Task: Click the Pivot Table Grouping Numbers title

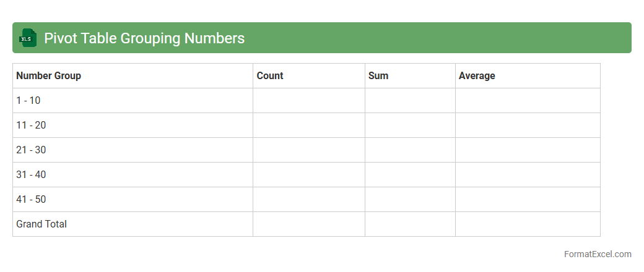Action: click(144, 38)
